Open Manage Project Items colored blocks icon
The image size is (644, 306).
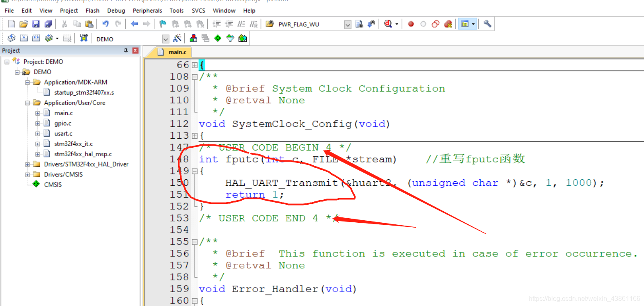(x=193, y=38)
